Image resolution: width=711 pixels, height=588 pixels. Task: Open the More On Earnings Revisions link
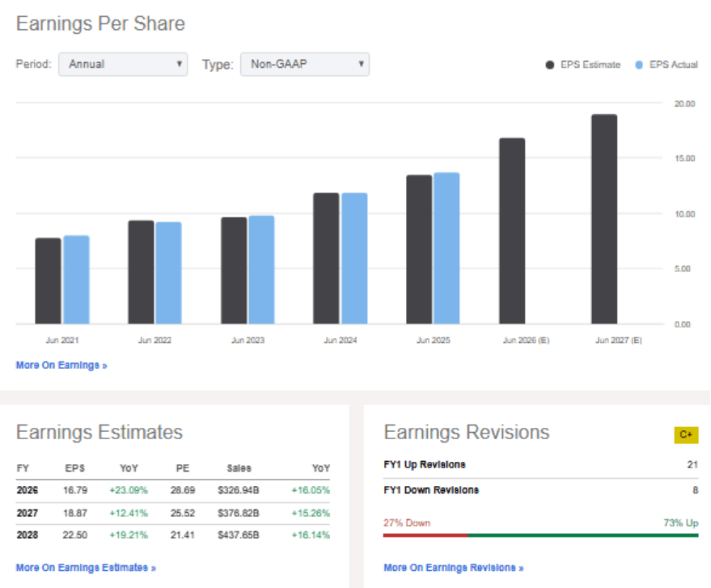(x=453, y=568)
